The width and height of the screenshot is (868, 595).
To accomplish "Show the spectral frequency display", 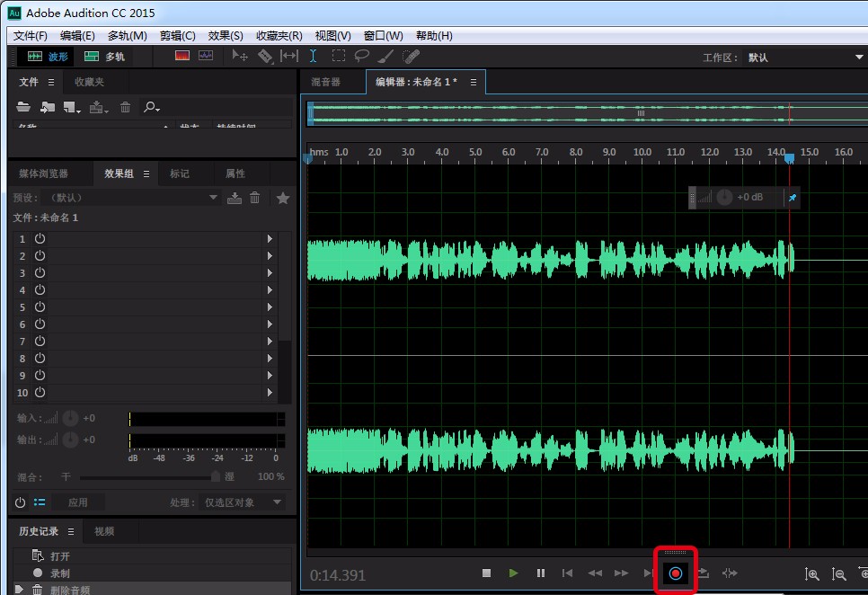I will (x=182, y=56).
